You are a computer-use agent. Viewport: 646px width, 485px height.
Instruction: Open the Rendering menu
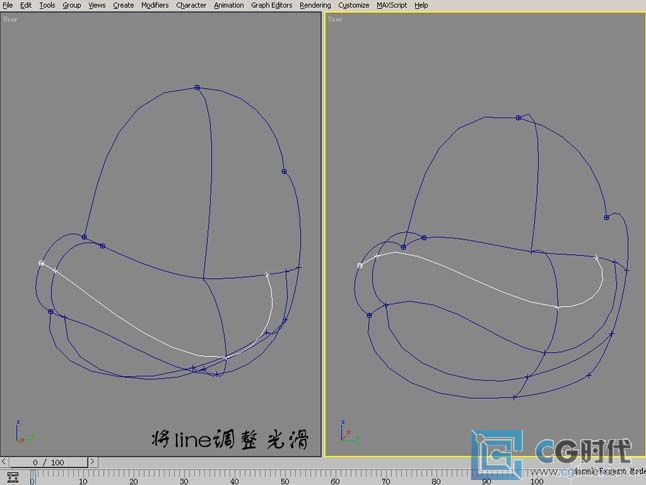tap(315, 5)
